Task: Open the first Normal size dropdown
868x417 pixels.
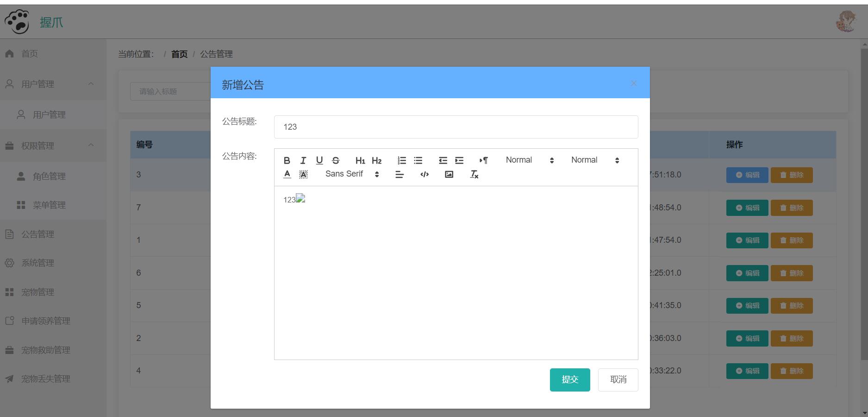Action: click(530, 160)
